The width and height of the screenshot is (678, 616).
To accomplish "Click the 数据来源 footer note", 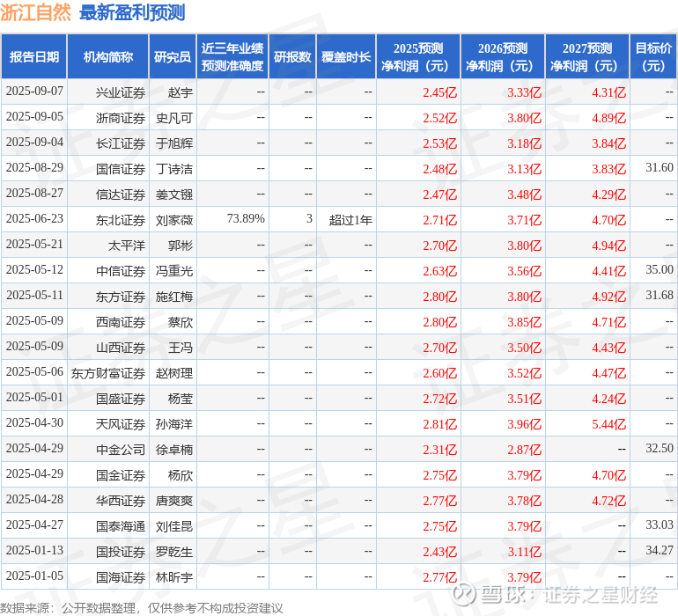I will [142, 608].
